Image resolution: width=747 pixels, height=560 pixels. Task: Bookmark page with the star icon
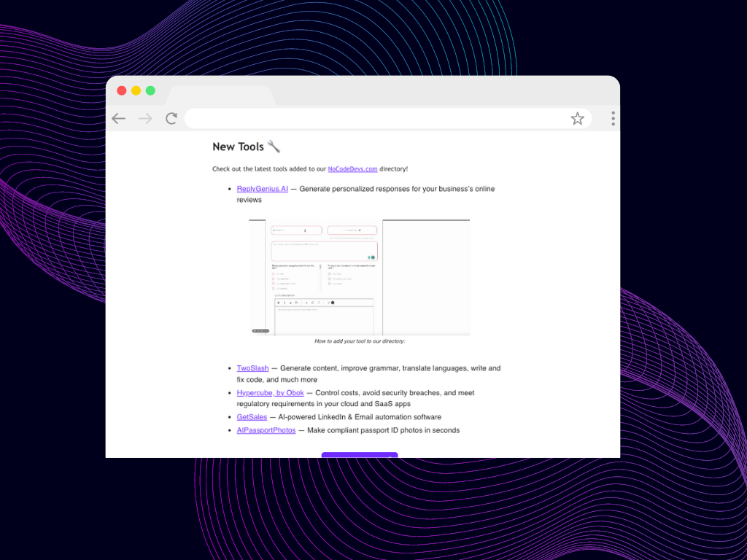(x=578, y=119)
